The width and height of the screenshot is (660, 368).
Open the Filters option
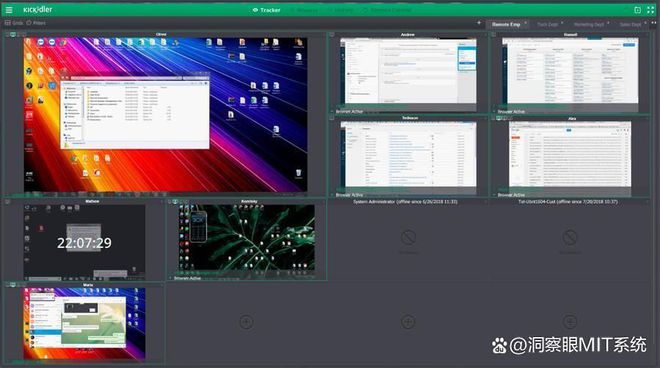pyautogui.click(x=36, y=23)
